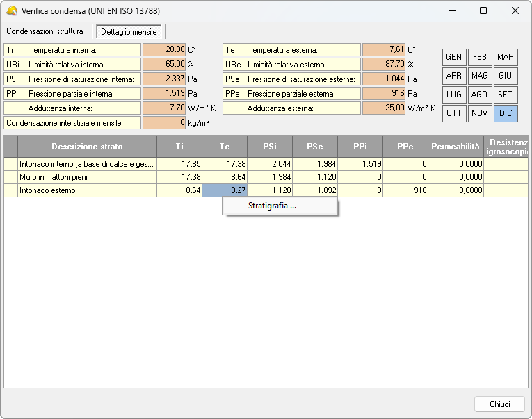The width and height of the screenshot is (532, 419).
Task: Click the app icon in title bar
Action: [11, 11]
